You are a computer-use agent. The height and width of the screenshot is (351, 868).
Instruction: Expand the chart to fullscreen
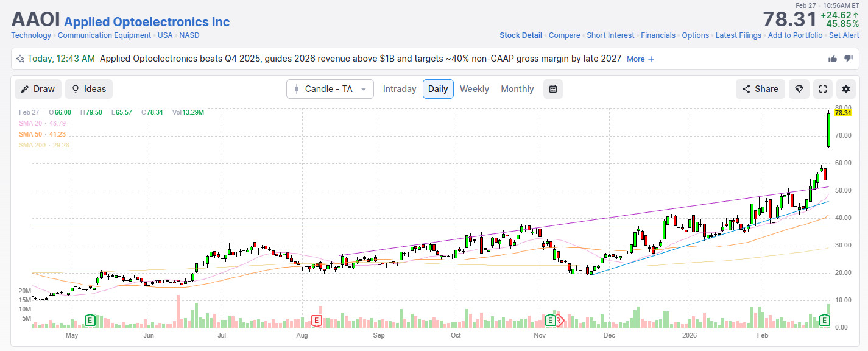tap(823, 89)
